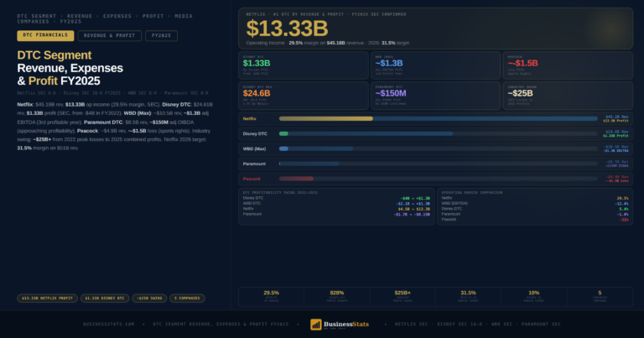Click the $1.33B DISNEY DTC pill
This screenshot has width=644, height=338.
(105, 299)
